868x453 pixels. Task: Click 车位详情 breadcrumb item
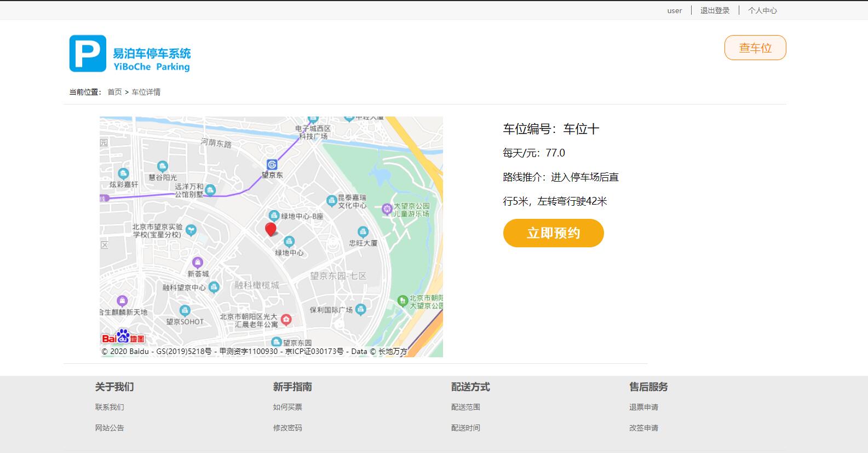tap(146, 92)
